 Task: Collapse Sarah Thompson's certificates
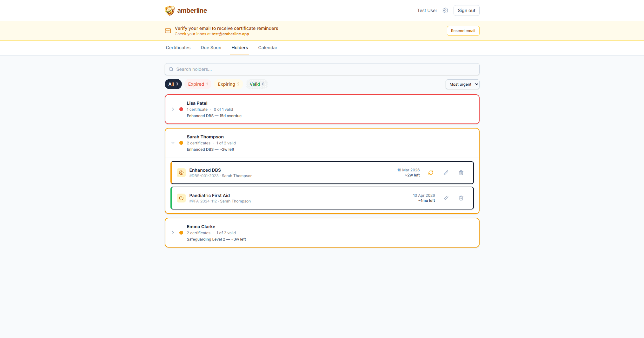173,143
